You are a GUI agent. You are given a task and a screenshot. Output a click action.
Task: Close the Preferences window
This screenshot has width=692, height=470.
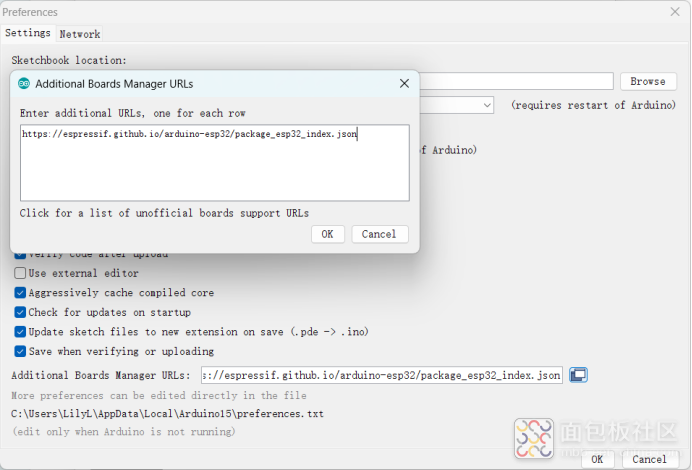tap(673, 11)
